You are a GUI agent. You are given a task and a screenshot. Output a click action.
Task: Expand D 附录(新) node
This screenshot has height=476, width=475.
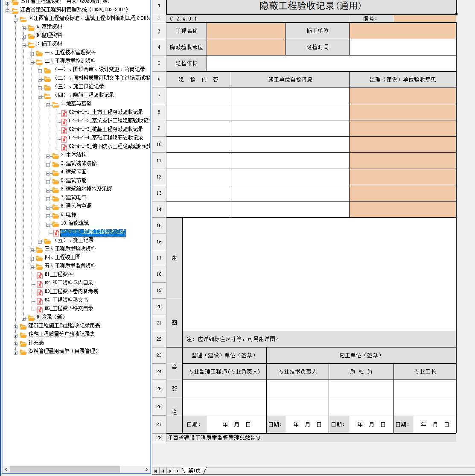[x=23, y=318]
